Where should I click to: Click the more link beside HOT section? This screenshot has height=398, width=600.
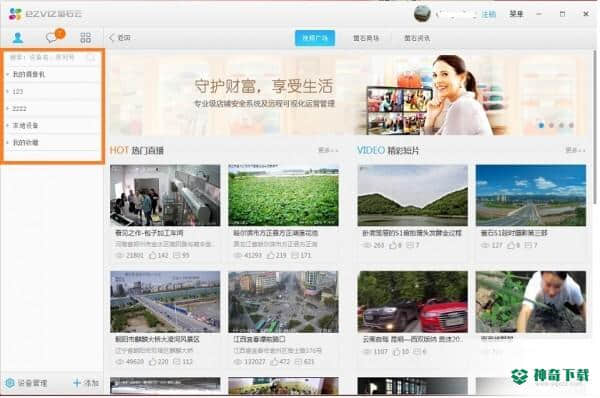pos(328,150)
